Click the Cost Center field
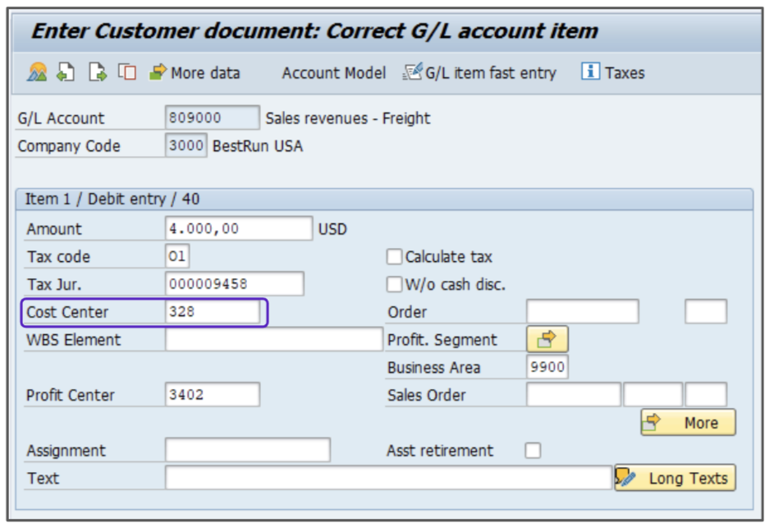The height and width of the screenshot is (532, 770). point(213,312)
